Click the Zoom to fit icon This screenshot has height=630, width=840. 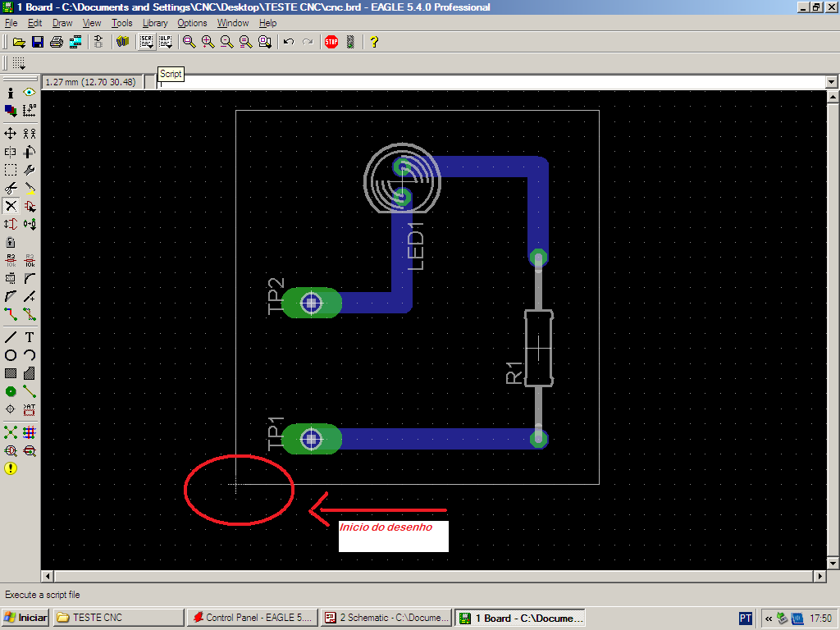(189, 42)
